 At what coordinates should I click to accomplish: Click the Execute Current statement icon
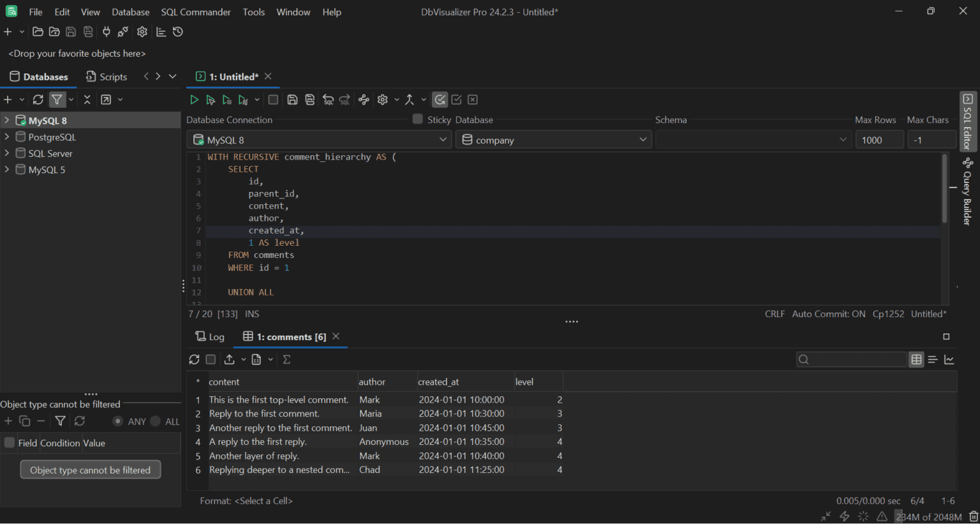tap(211, 100)
